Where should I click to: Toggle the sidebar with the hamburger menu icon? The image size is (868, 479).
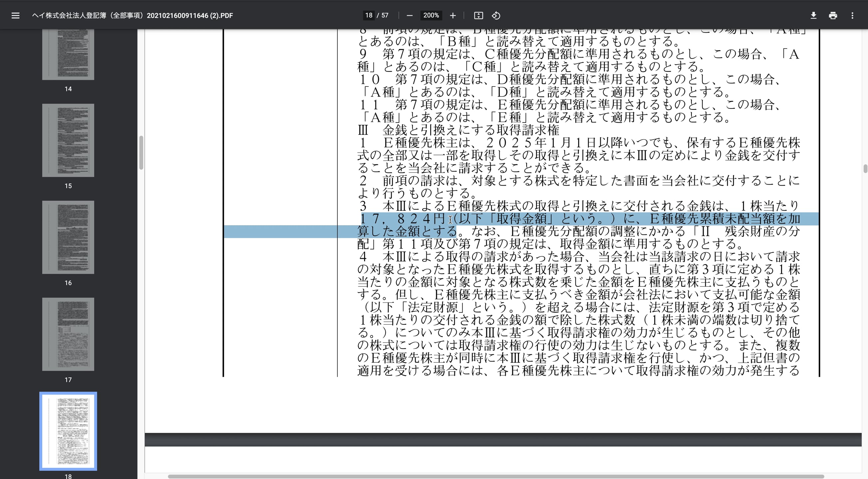coord(15,16)
